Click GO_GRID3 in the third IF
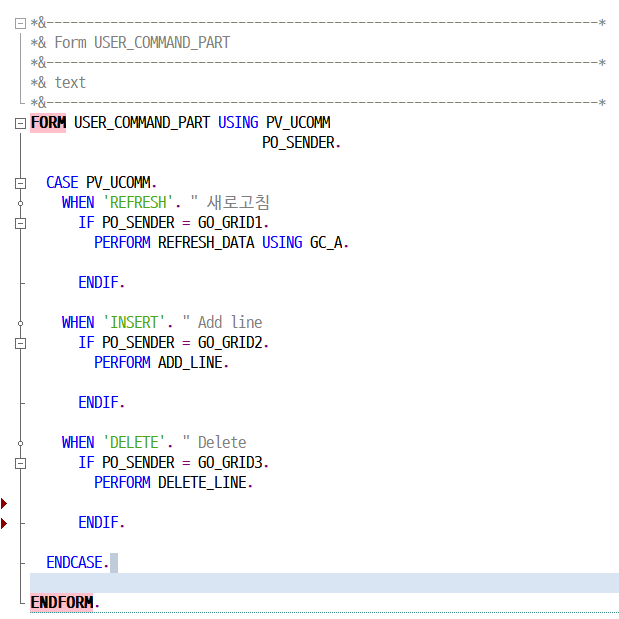This screenshot has height=619, width=619. coord(230,462)
